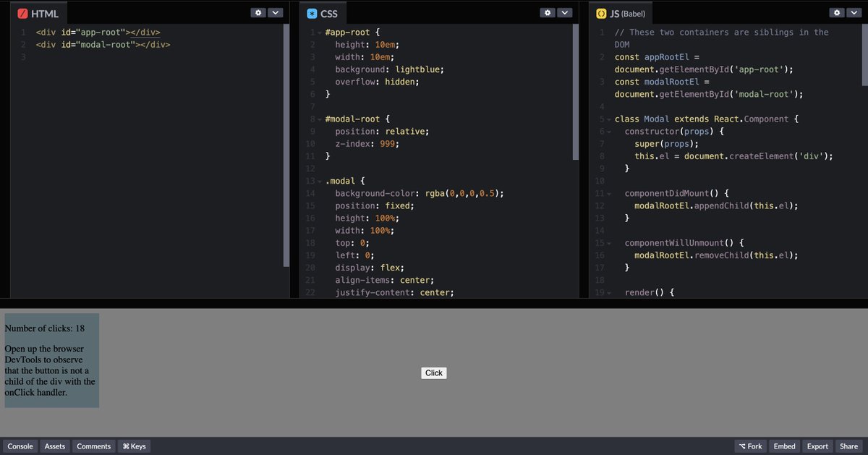This screenshot has width=868, height=455.
Task: Open CSS editor settings via its gear icon
Action: click(x=548, y=12)
